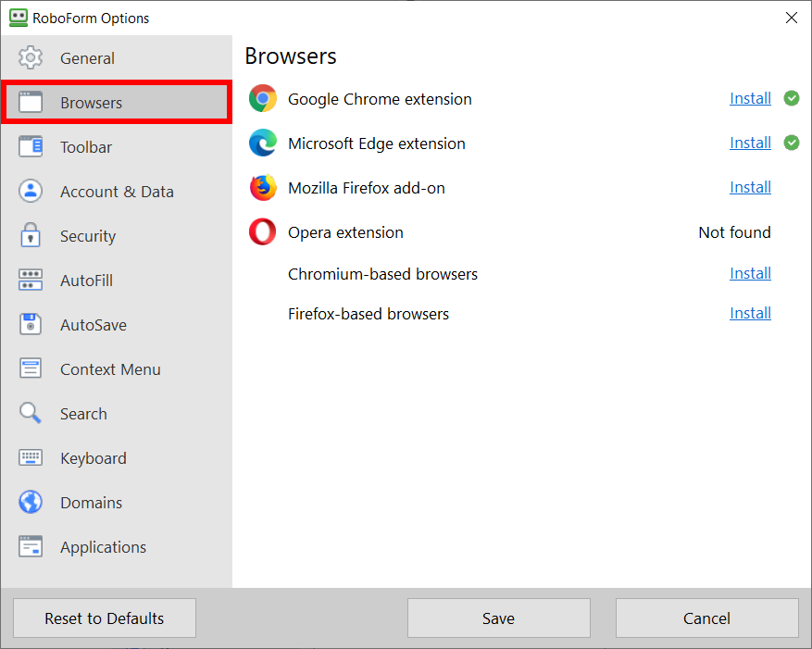Click the Browsers window icon in sidebar
Screen dimensions: 812x649
tap(31, 102)
